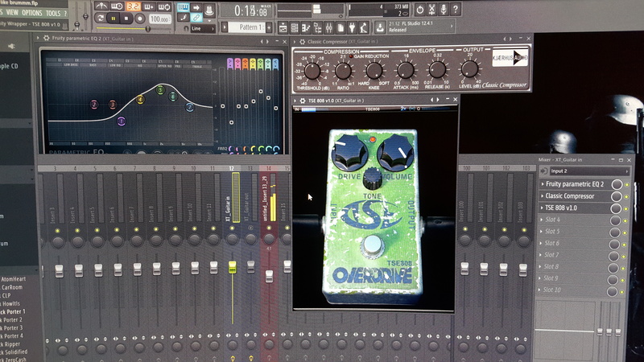Toggle the 3.2 countdown before recording
This screenshot has width=644, height=362.
(133, 6)
